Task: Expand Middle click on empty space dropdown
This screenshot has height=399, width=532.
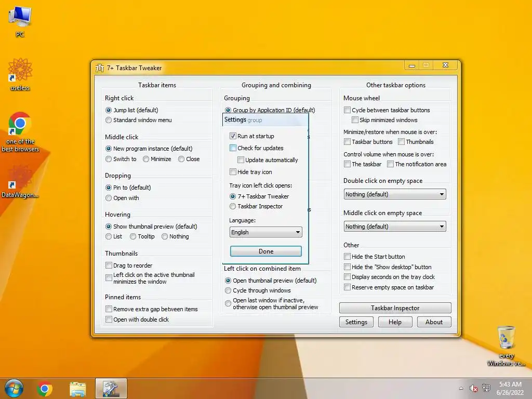Action: 395,227
